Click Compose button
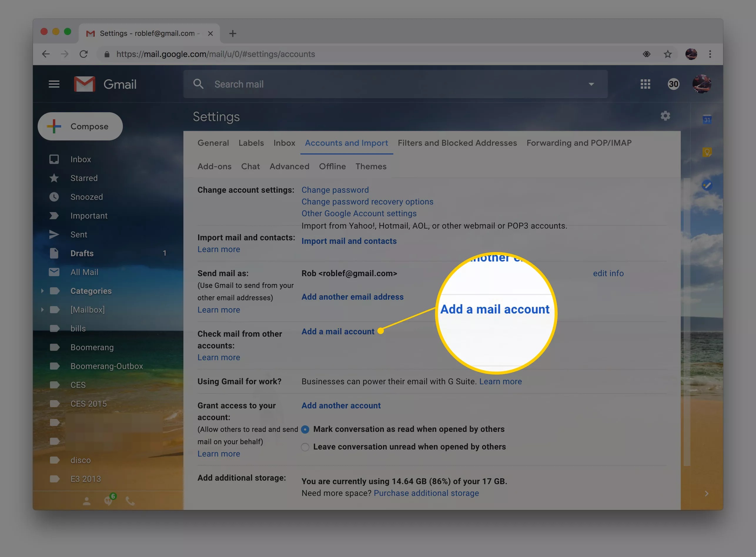756x557 pixels. click(x=80, y=126)
